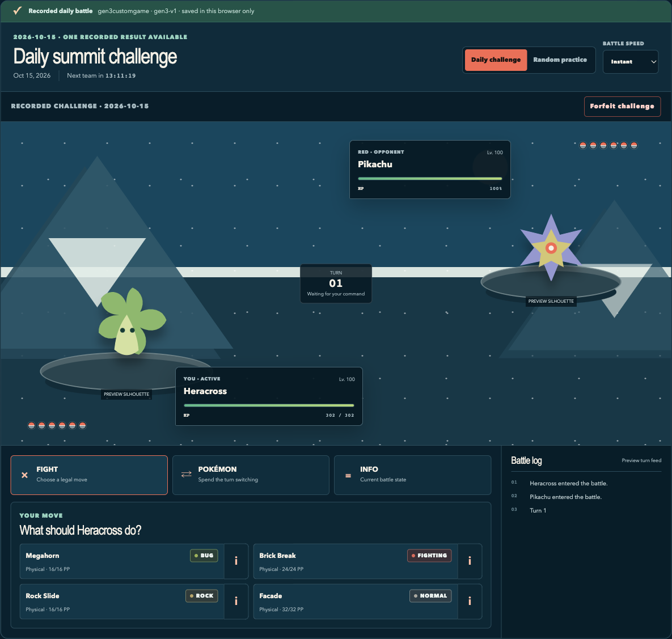Forfeit the recorded challenge
The image size is (672, 639).
click(622, 106)
